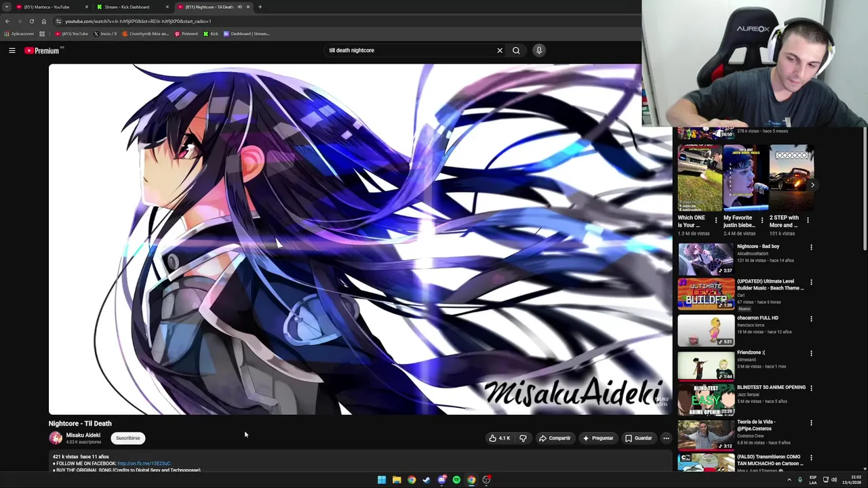Open more actions ellipsis under the video
This screenshot has width=868, height=488.
(x=666, y=438)
